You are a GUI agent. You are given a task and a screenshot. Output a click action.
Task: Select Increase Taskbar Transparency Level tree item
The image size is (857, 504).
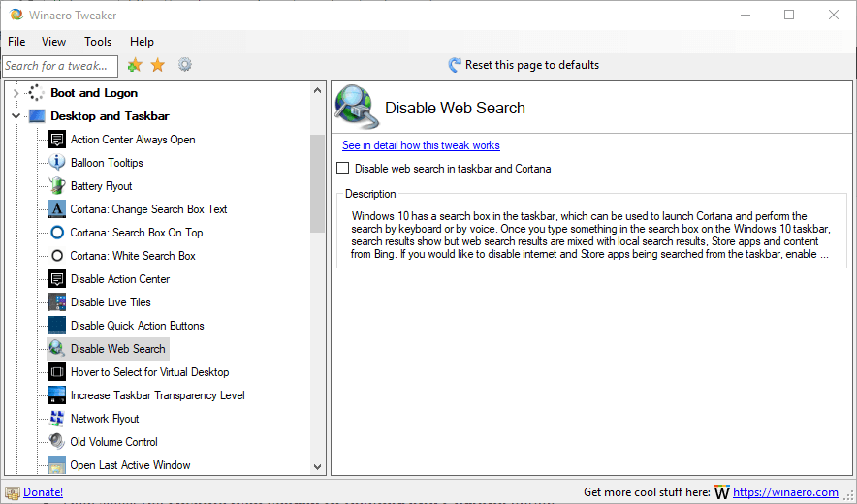(x=157, y=394)
